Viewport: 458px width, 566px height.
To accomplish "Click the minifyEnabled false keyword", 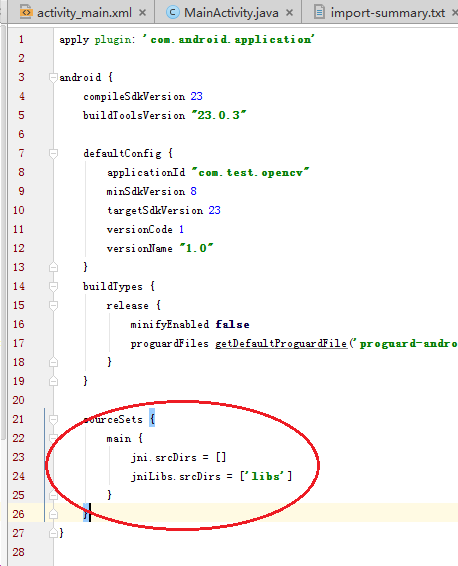I will 232,325.
